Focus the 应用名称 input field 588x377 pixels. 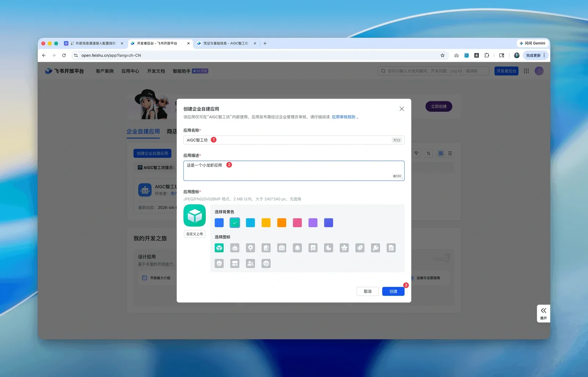pos(294,140)
